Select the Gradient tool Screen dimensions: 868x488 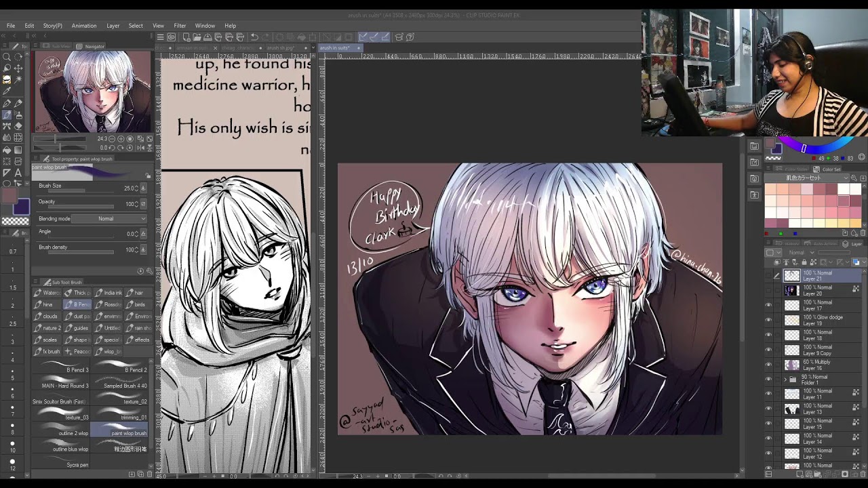click(x=18, y=150)
